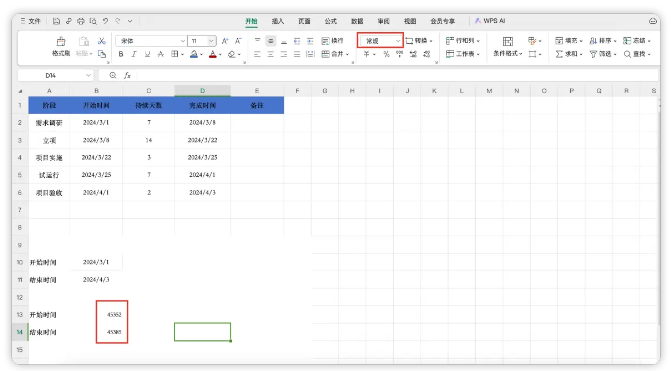Pick the red font color swatch
This screenshot has width=671, height=371.
tap(213, 54)
